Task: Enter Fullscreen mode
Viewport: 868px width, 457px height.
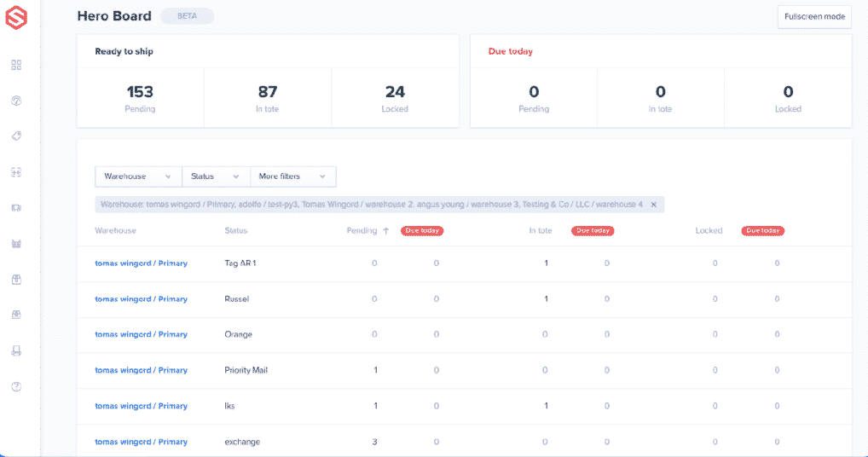Action: click(814, 16)
